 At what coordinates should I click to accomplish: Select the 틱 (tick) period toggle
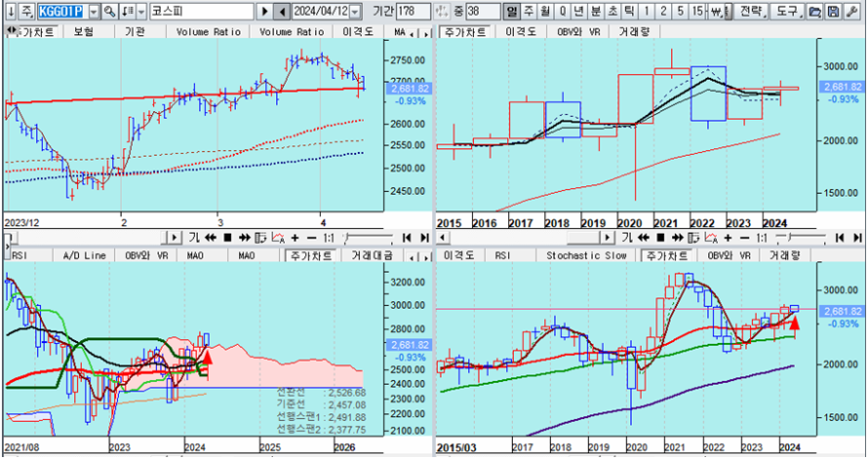[x=629, y=11]
